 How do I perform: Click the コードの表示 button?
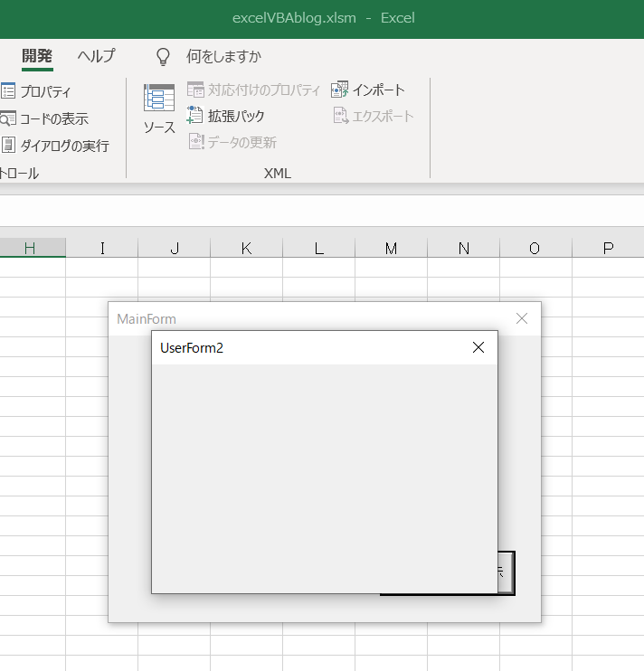tap(44, 118)
